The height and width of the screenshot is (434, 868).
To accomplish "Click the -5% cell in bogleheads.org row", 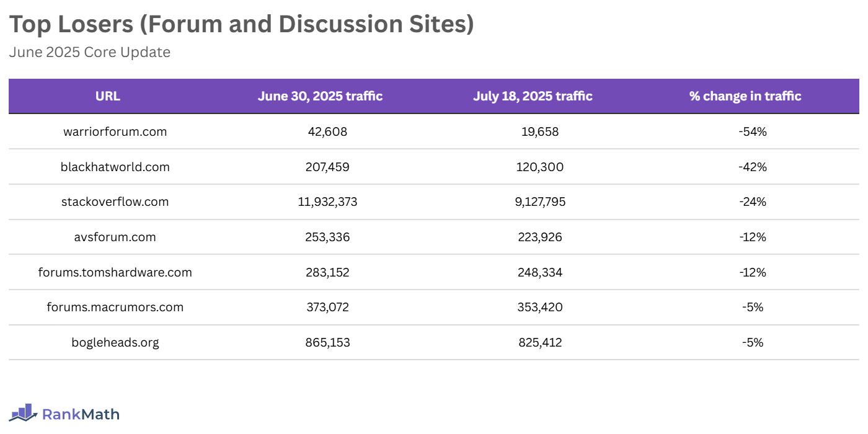I will [x=753, y=342].
